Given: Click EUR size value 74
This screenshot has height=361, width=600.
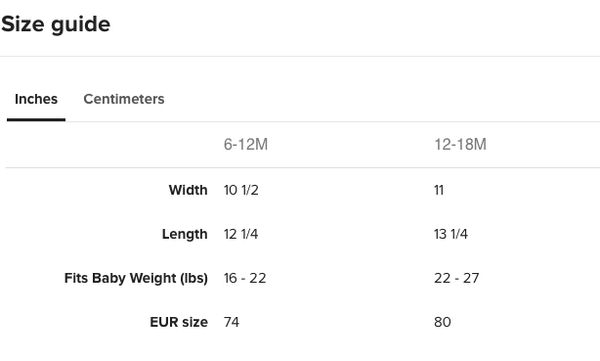Looking at the screenshot, I should pos(232,322).
